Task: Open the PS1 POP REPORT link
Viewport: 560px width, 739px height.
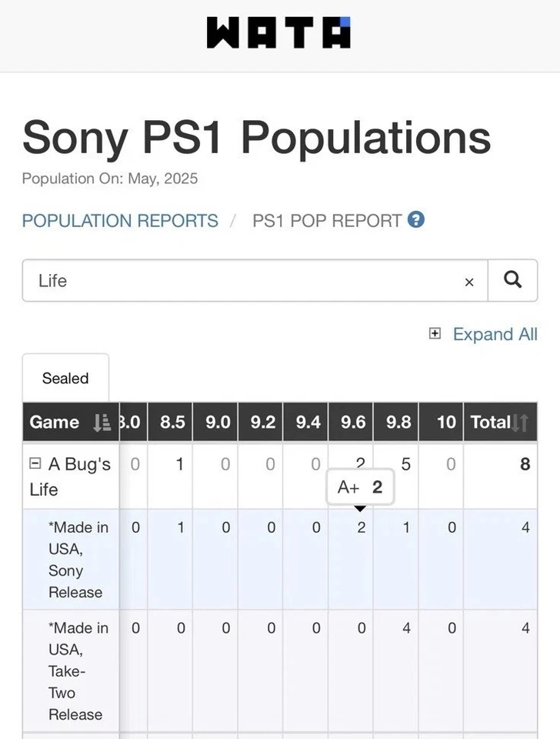Action: click(x=324, y=220)
